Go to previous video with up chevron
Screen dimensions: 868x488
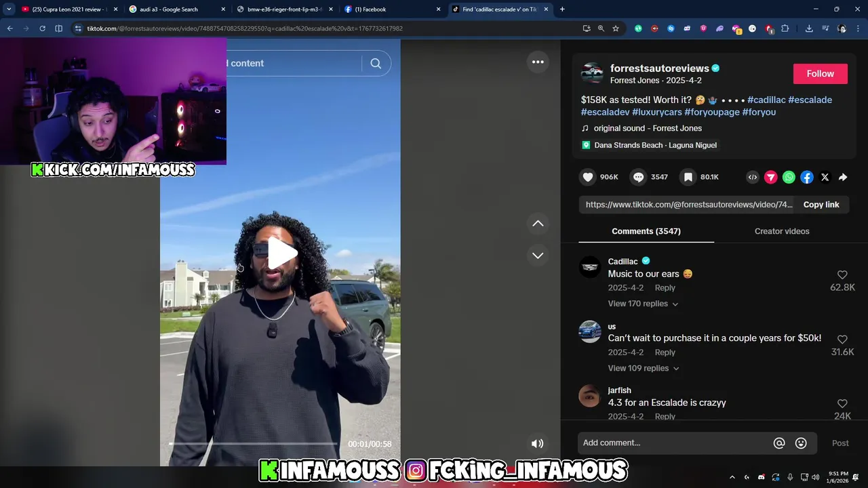coord(538,224)
